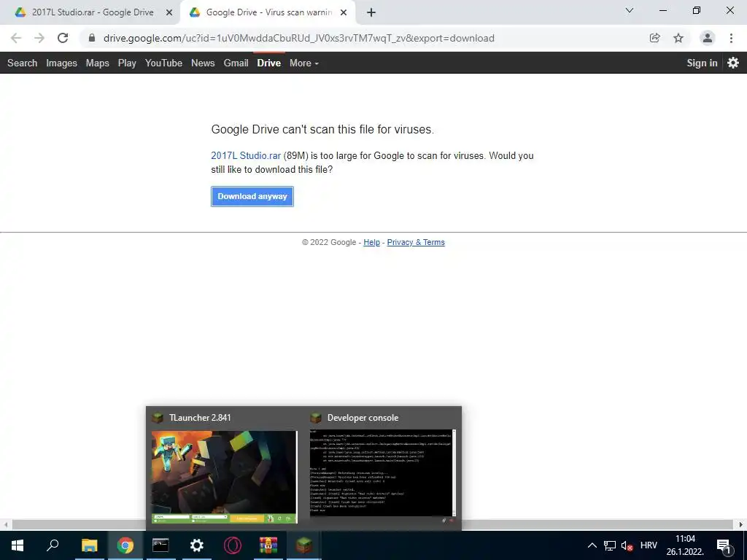Share this page via share icon
Image resolution: width=747 pixels, height=560 pixels.
pyautogui.click(x=655, y=38)
